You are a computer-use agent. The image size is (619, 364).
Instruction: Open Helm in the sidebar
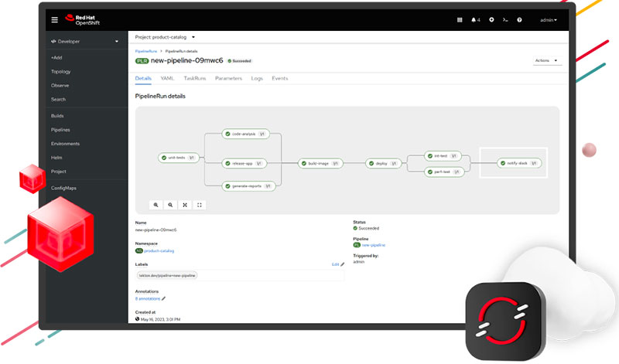(56, 158)
